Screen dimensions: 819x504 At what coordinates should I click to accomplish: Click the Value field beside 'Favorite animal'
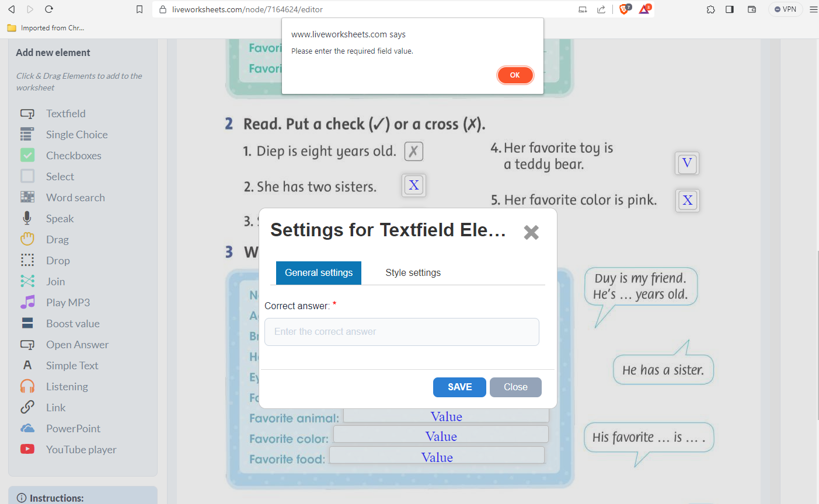[446, 415]
